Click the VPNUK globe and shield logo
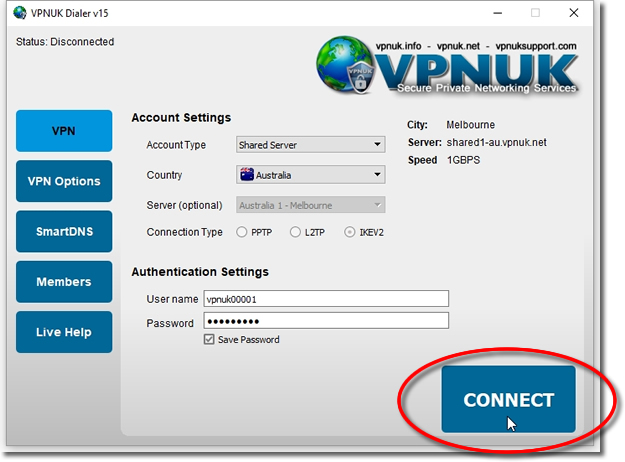The height and width of the screenshot is (462, 625). [345, 65]
